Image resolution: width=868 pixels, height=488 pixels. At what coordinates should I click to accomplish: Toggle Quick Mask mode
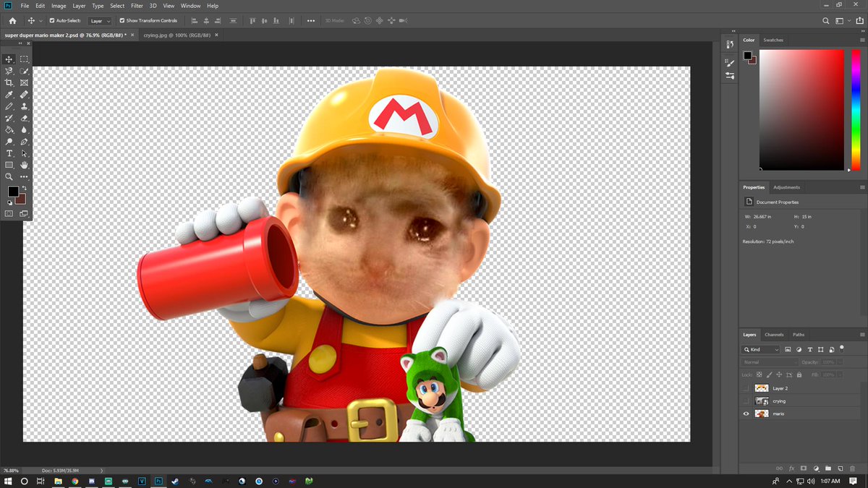tap(9, 214)
